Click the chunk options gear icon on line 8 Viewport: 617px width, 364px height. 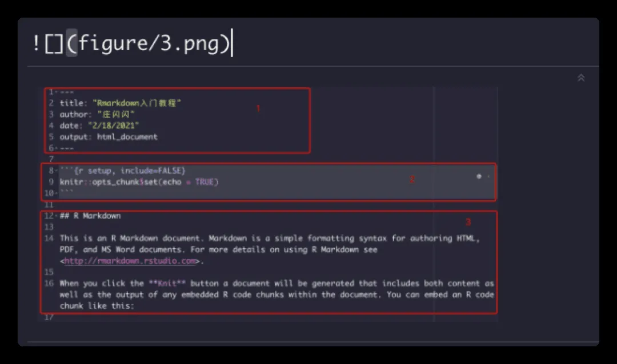point(479,176)
